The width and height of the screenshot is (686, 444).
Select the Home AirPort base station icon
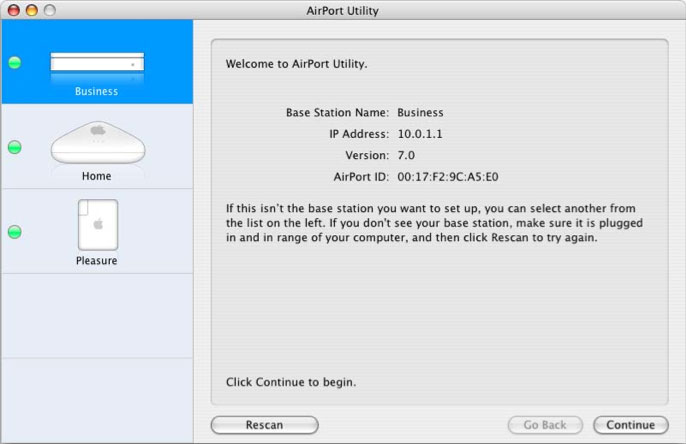tap(98, 142)
